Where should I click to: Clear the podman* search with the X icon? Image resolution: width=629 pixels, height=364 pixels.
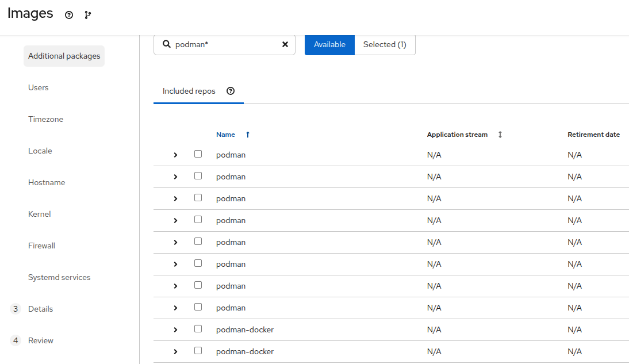click(x=285, y=44)
